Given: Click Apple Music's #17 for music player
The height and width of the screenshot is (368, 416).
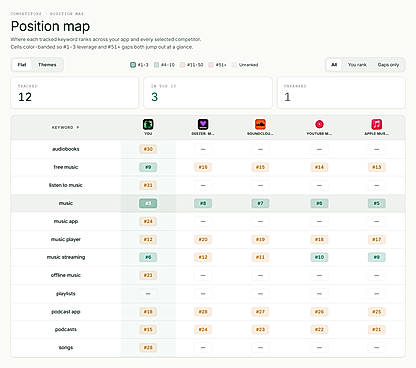Looking at the screenshot, I should tap(377, 239).
